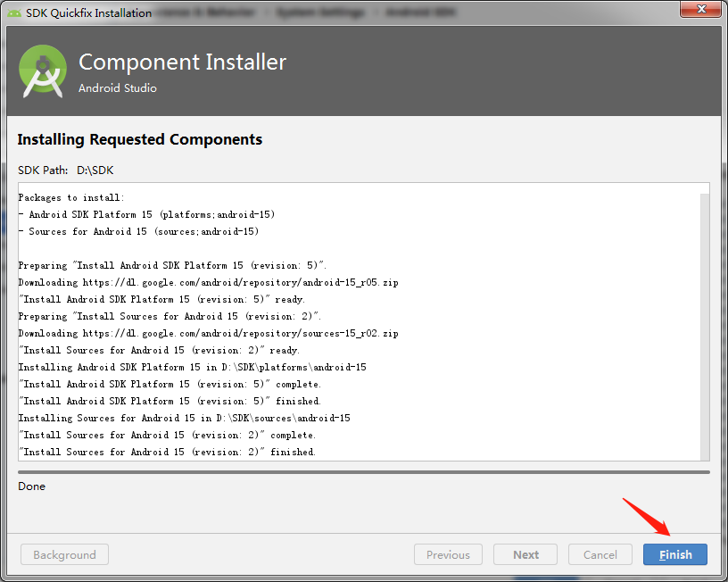
Task: Click the last 'Install Sources for Android 15' finished line
Action: [x=167, y=452]
